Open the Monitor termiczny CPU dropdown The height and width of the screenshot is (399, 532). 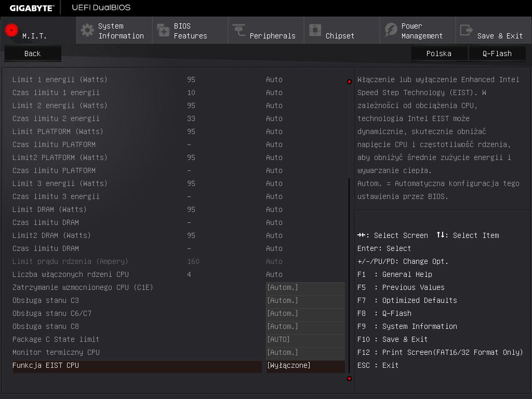coord(305,353)
